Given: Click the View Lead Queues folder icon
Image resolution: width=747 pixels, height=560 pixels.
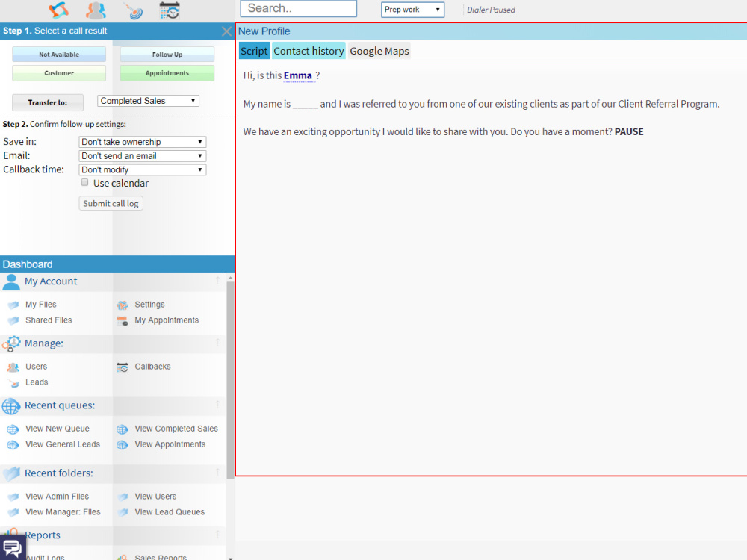Looking at the screenshot, I should tap(123, 512).
